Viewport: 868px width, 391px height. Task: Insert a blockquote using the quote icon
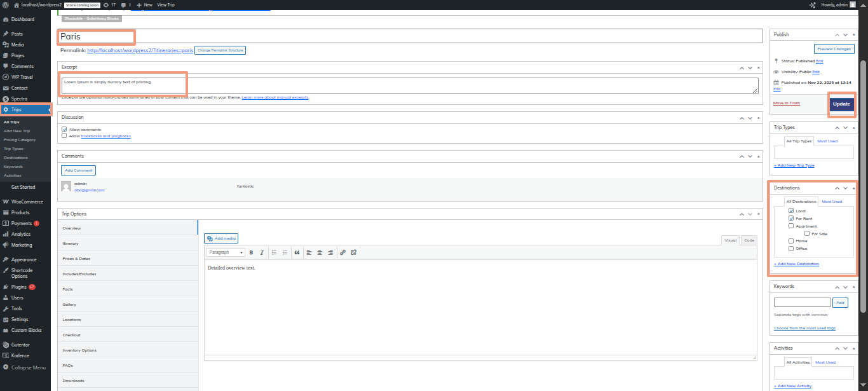[x=297, y=252]
